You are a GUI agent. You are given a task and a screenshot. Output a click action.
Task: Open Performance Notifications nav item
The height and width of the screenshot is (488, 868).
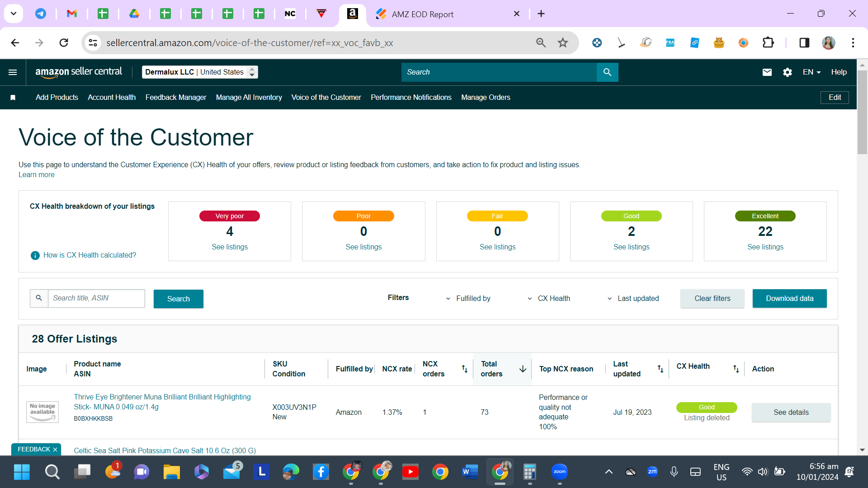tap(411, 98)
